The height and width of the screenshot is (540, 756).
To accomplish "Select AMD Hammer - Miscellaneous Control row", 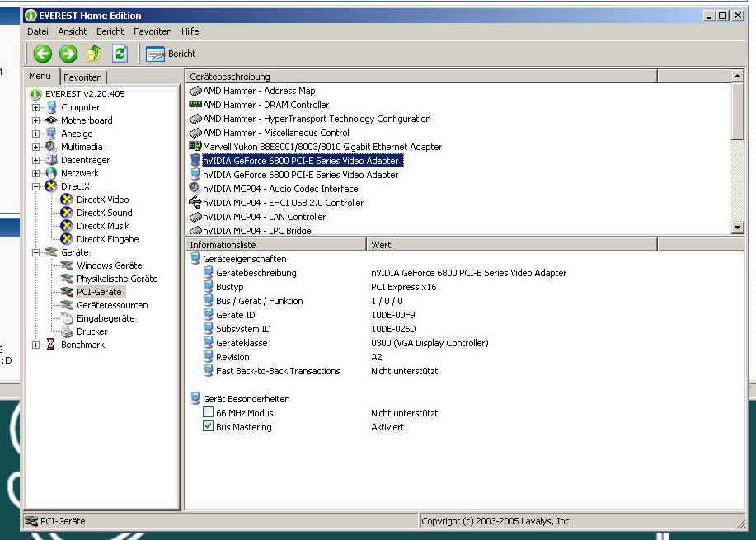I will pos(276,133).
